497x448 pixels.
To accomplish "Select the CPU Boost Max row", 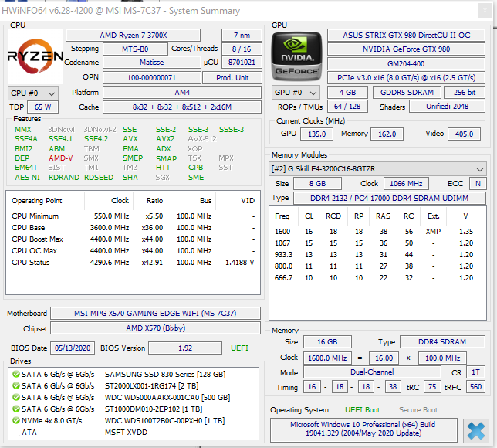I will [133, 239].
